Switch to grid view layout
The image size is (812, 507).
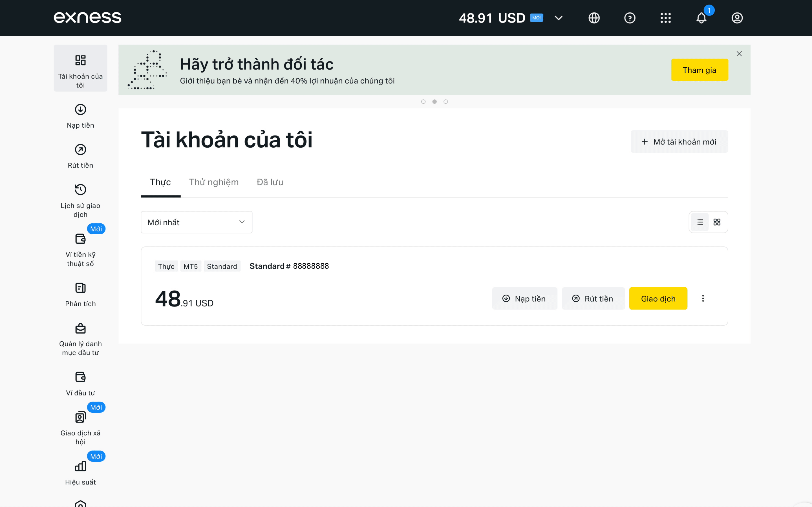click(x=717, y=222)
